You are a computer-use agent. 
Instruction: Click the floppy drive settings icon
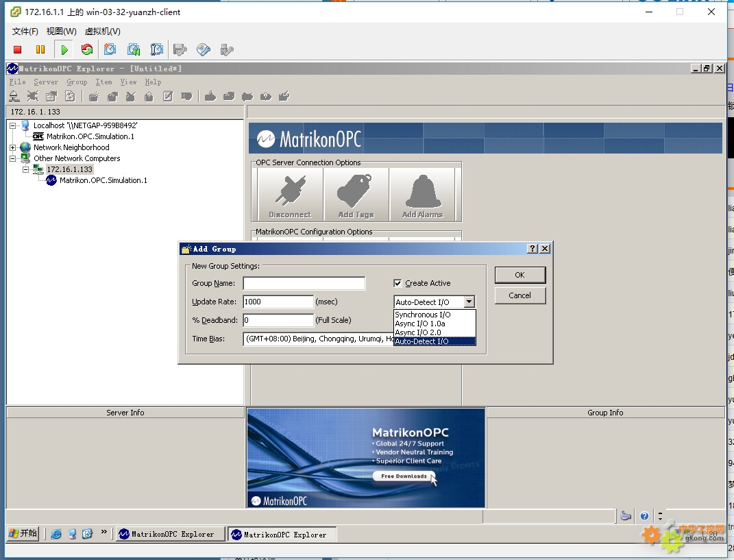(180, 49)
